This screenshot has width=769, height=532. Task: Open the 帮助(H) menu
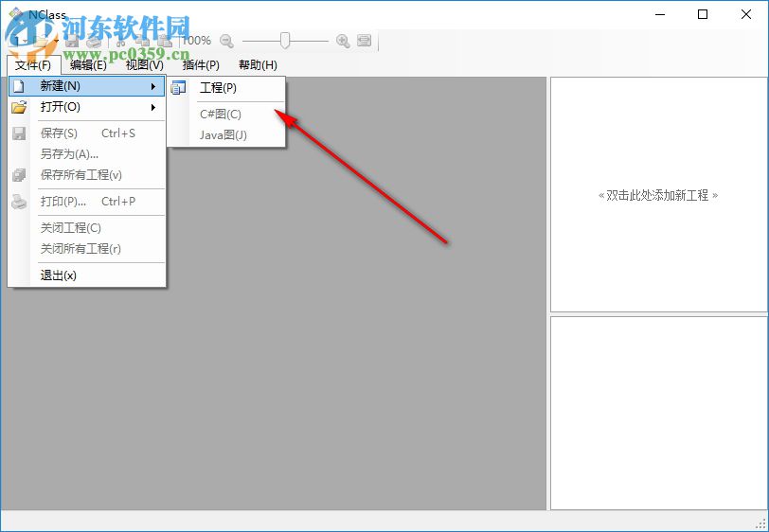[x=258, y=64]
